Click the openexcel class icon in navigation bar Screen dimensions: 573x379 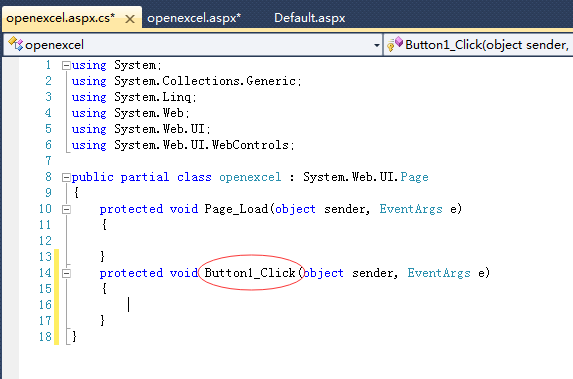(x=16, y=44)
